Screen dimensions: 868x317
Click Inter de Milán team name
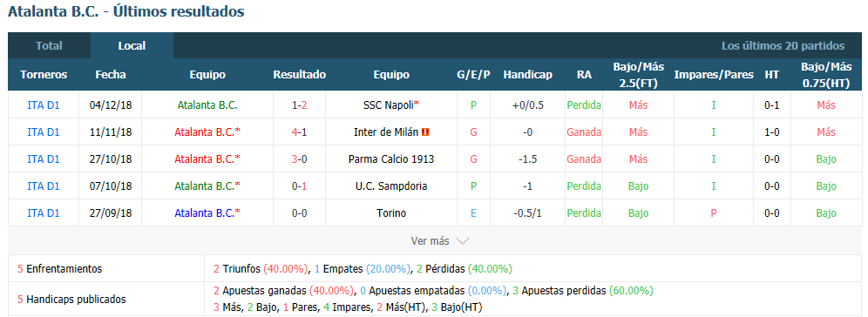pyautogui.click(x=386, y=132)
